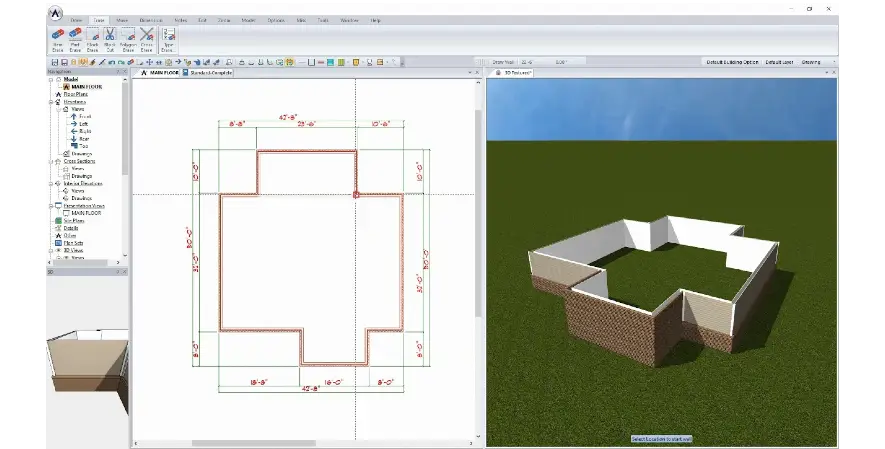
Task: Click the four-arrow move icon in toolbar
Action: [150, 62]
